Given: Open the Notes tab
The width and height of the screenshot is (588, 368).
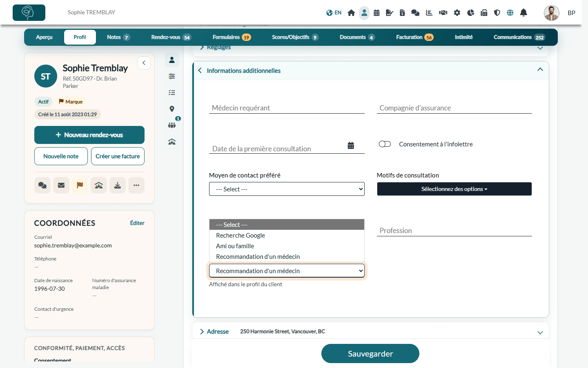Looking at the screenshot, I should (x=118, y=37).
